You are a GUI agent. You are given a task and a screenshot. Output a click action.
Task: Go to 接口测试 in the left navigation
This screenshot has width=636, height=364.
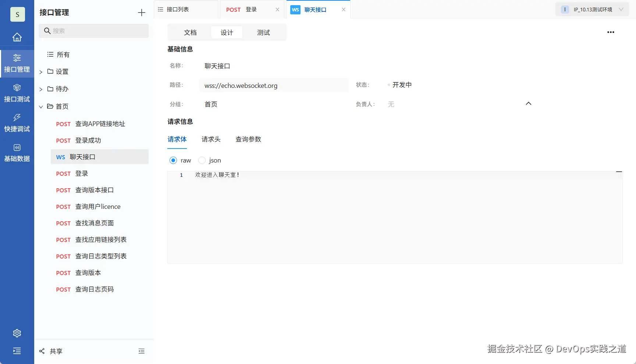(x=17, y=93)
